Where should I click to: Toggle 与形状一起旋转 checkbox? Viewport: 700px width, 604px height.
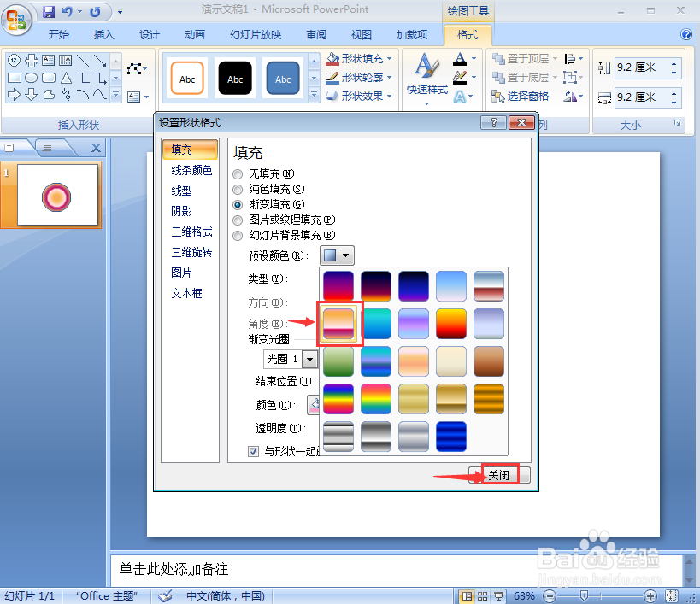click(253, 451)
